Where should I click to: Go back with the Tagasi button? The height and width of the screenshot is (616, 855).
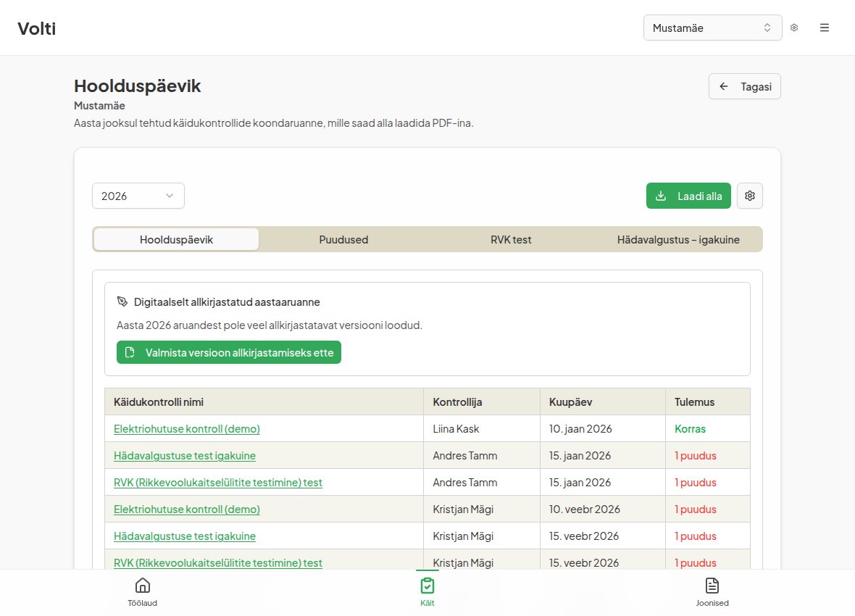(744, 86)
